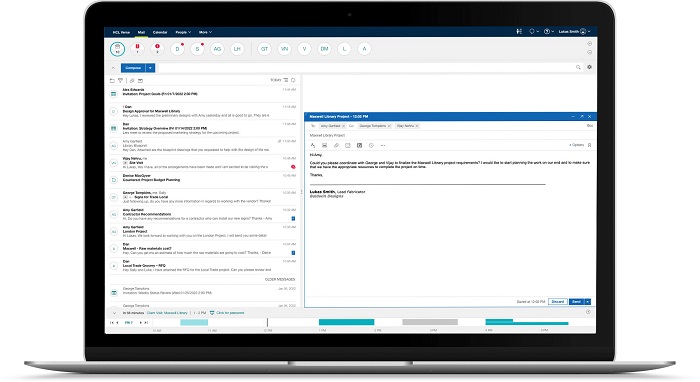
Task: Open the Send button dropdown arrow
Action: (x=588, y=302)
